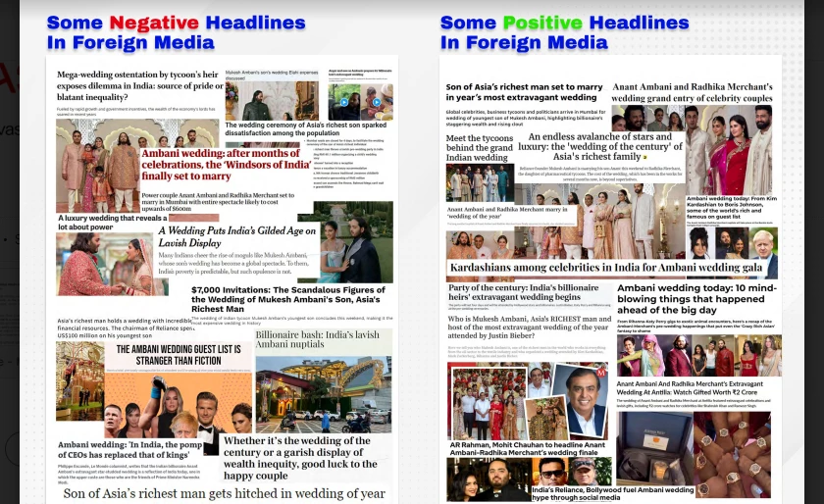This screenshot has height=504, width=824.
Task: Open the 'Watch Gifted Worth ₹2 Crore' headline
Action: (690, 388)
